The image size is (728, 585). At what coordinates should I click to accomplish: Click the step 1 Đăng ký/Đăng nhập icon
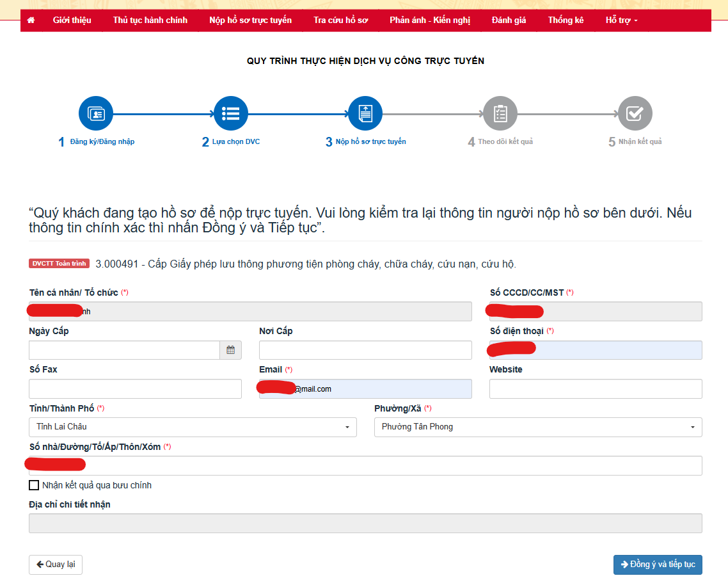tap(96, 114)
